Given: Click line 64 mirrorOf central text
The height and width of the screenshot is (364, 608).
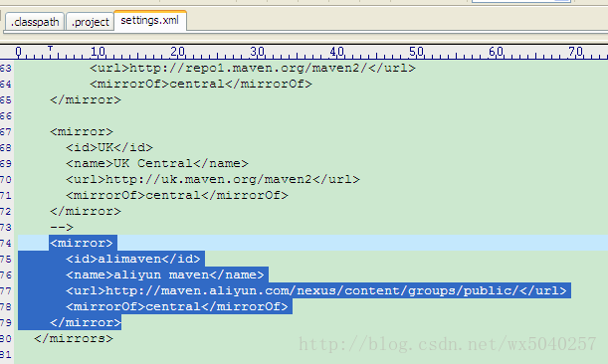Looking at the screenshot, I should click(x=200, y=85).
